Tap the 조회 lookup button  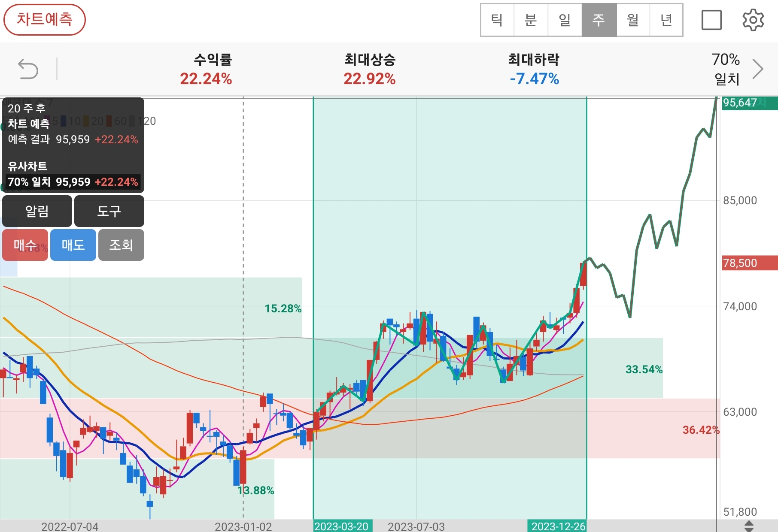pyautogui.click(x=121, y=245)
